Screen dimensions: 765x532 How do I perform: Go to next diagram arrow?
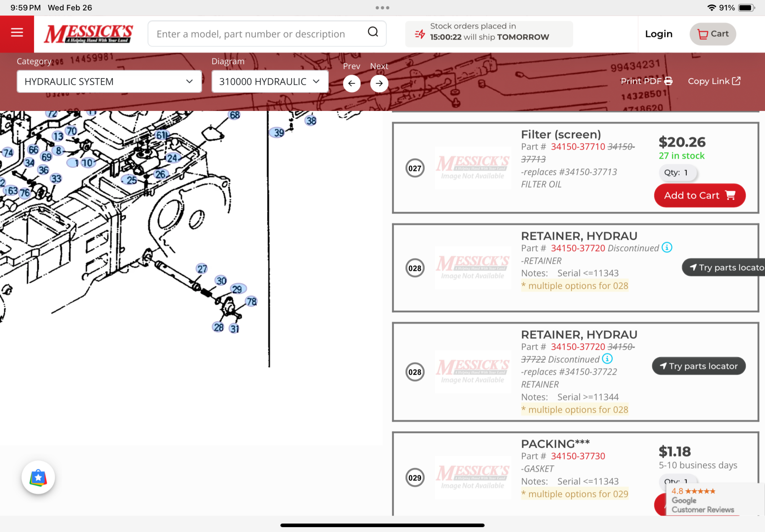tap(379, 83)
